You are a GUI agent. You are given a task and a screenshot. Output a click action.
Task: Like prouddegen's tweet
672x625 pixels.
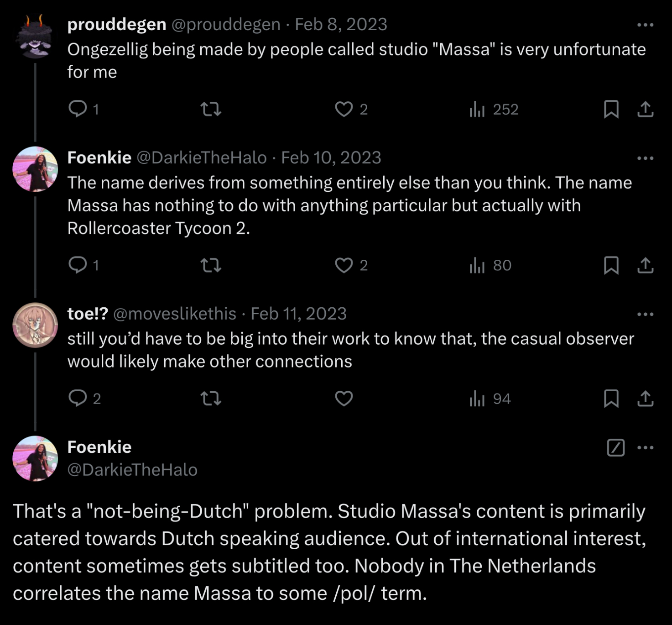coord(344,109)
